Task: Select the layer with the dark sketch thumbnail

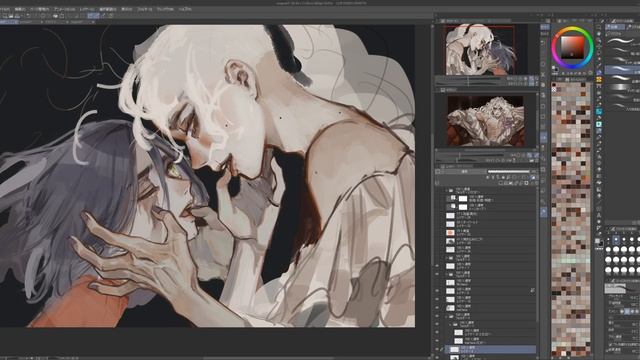Action: pos(490,241)
